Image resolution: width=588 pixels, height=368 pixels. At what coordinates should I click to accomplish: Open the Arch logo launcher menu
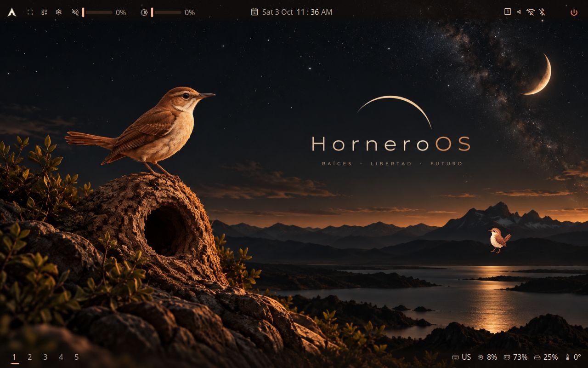click(x=12, y=12)
